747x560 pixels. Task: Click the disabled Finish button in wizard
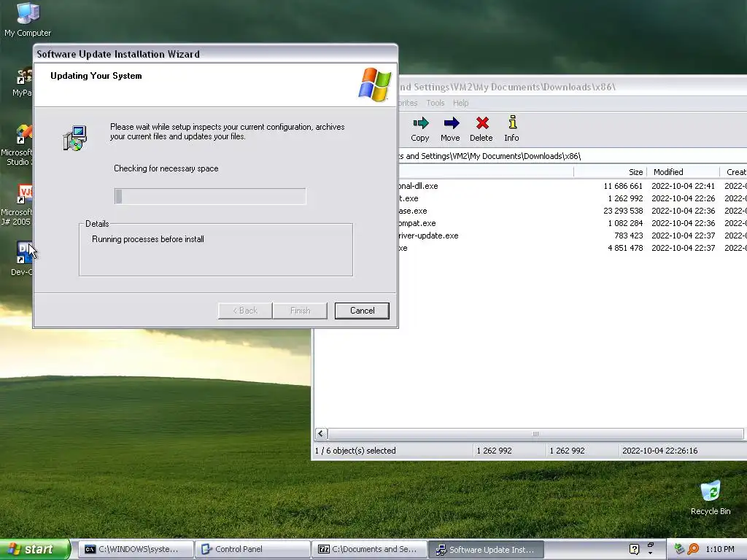[300, 311]
